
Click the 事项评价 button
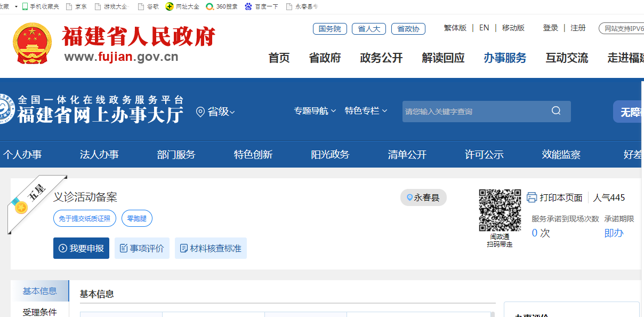point(142,248)
